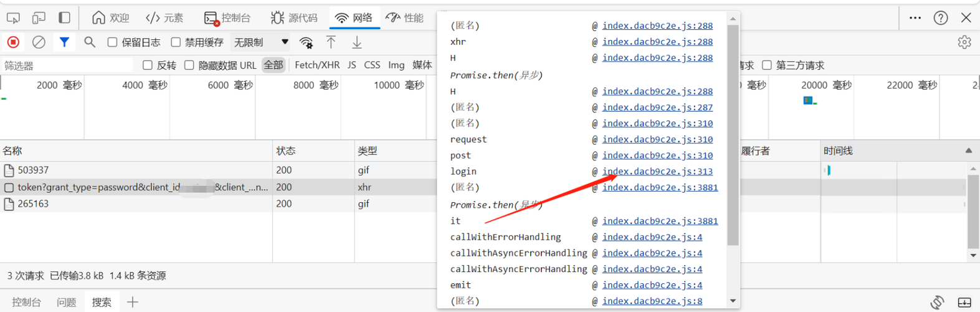Focus the 筛选器 filter input
Screen dimensions: 980x312
pos(67,66)
